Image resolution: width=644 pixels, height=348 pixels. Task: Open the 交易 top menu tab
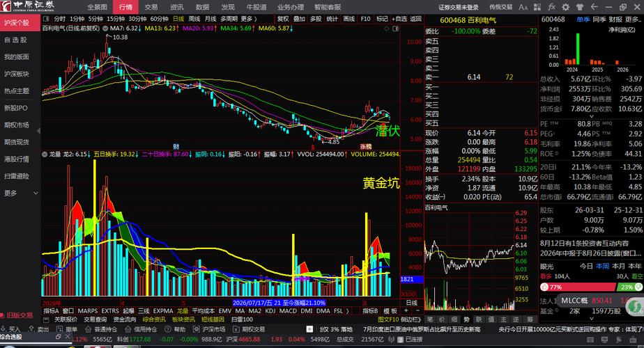(151, 7)
